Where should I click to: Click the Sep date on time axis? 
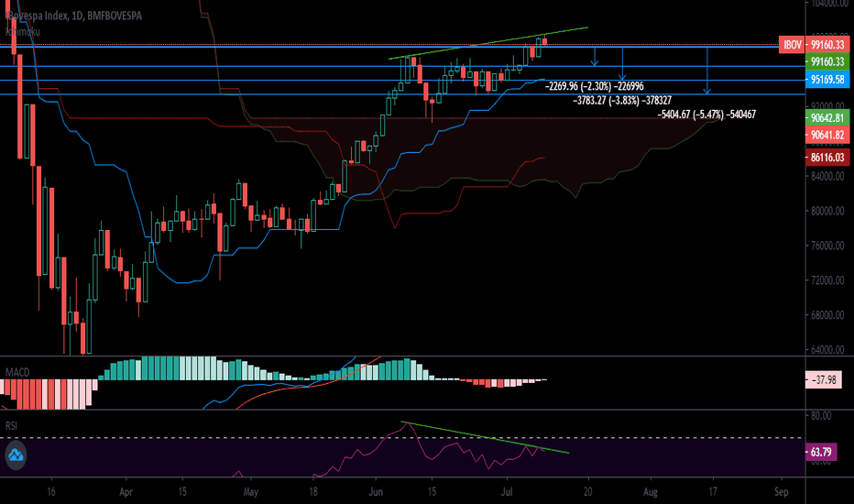coord(782,492)
